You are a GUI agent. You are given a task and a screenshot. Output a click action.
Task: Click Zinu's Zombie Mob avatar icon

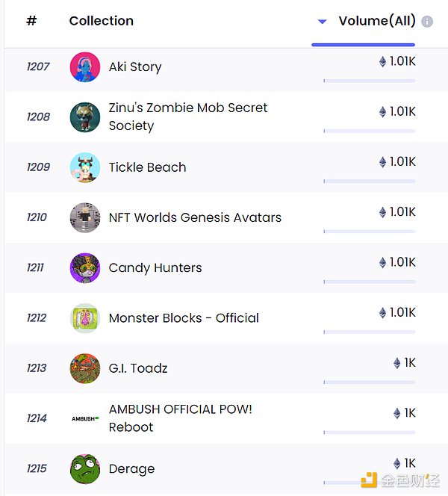coord(84,117)
